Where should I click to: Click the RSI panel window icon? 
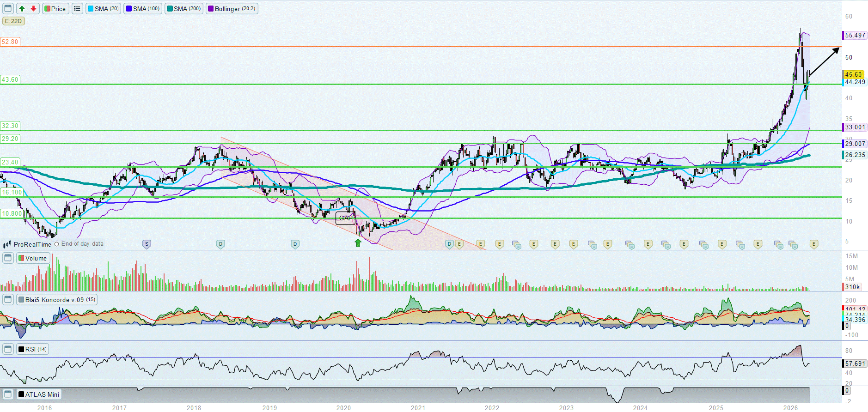click(x=8, y=349)
